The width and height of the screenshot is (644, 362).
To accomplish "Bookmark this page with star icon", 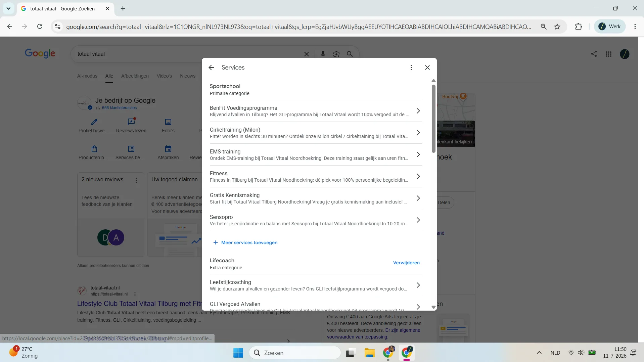I will [x=557, y=27].
